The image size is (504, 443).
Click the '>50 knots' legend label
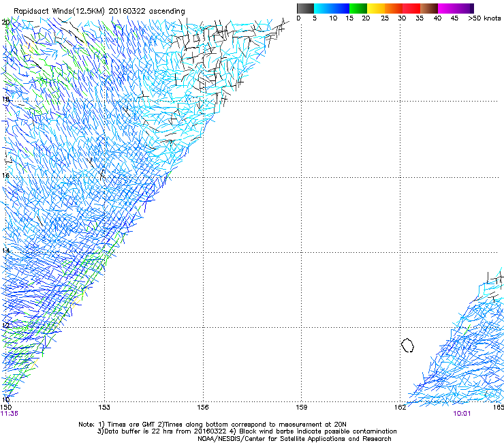click(x=484, y=18)
